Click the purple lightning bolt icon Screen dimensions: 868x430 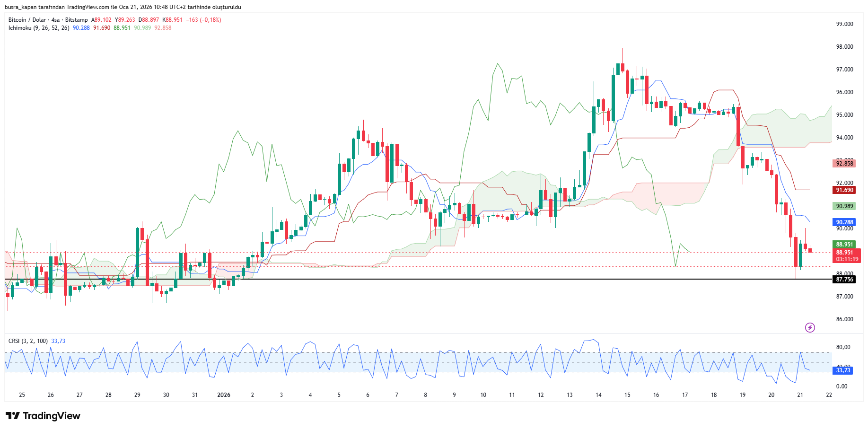pos(810,327)
